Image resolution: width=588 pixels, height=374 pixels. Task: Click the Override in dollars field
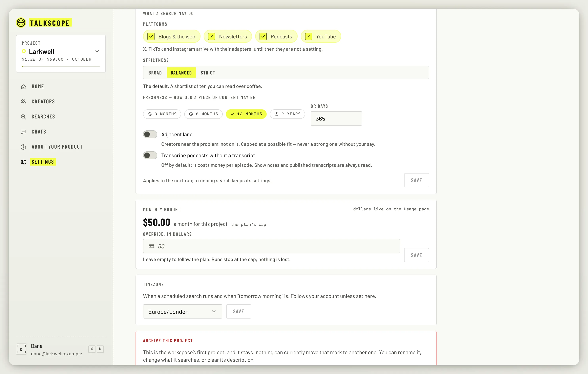[x=272, y=246]
